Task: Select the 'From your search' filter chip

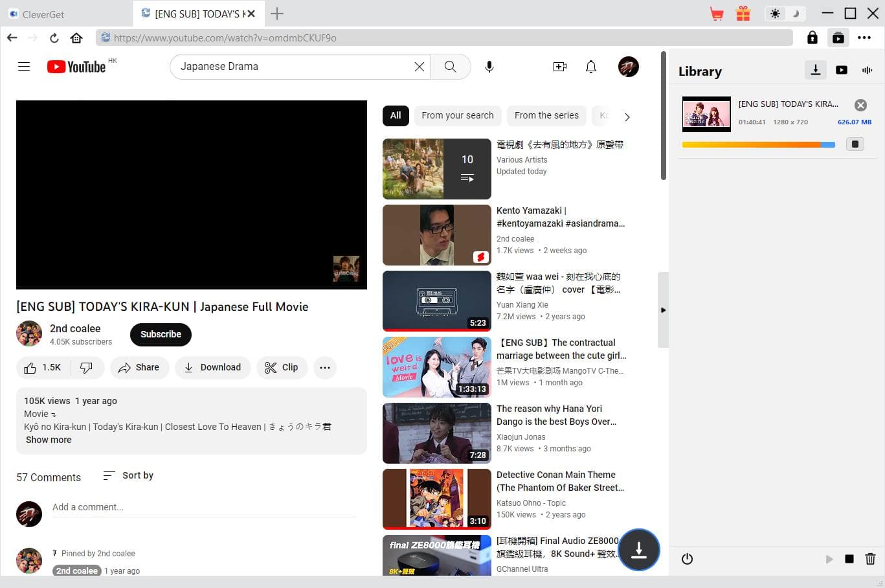Action: tap(457, 115)
